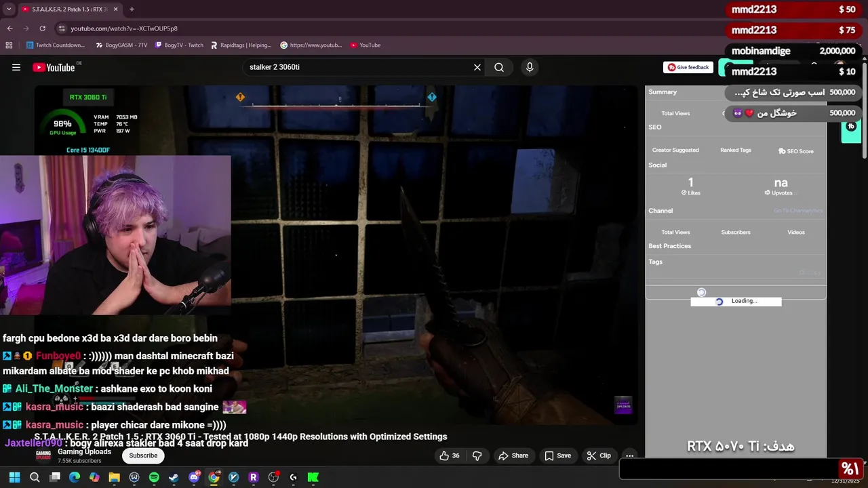Open Logitech G HUB from taskbar

(x=293, y=477)
